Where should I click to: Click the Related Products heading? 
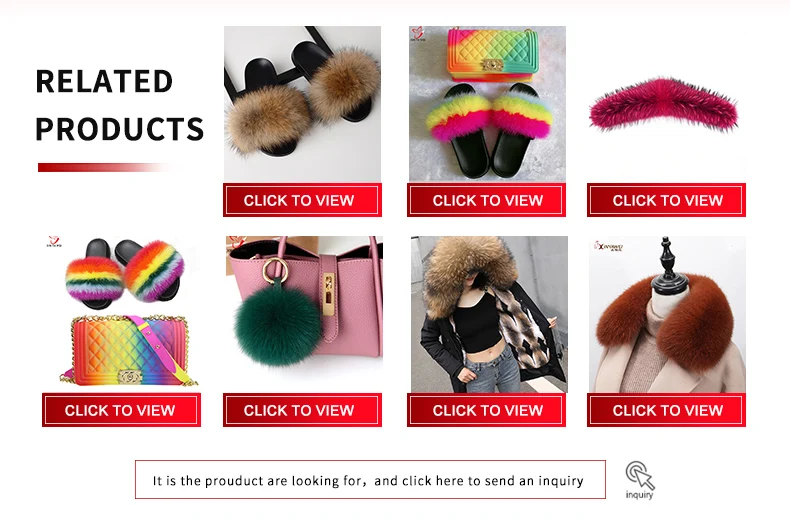pyautogui.click(x=119, y=104)
